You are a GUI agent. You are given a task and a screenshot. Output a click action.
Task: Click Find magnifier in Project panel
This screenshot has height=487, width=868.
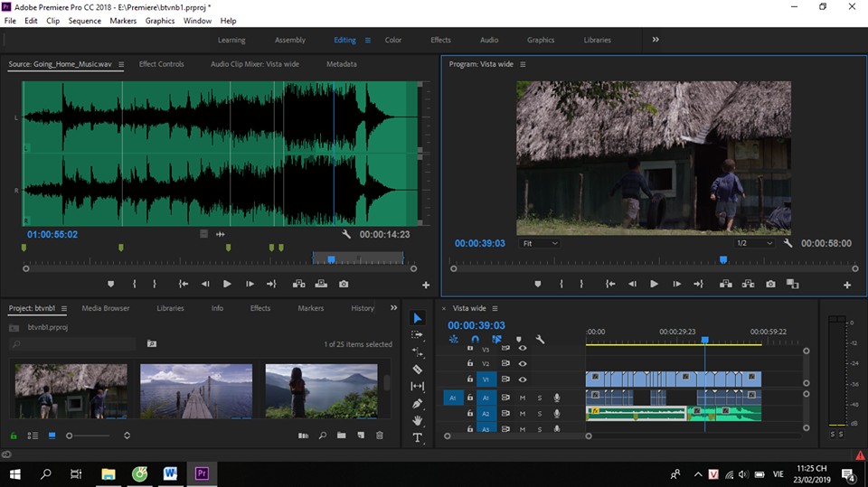click(x=323, y=435)
